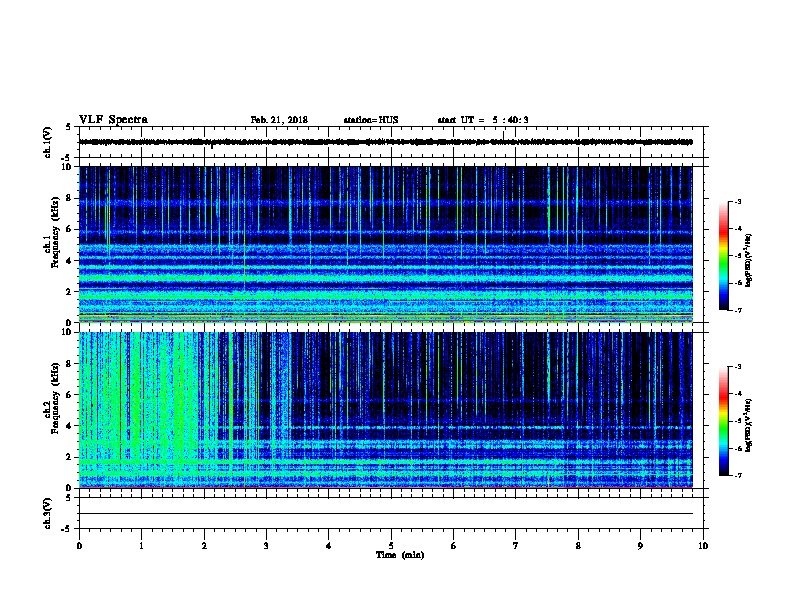The width and height of the screenshot is (792, 612).
Task: Click the "4" kHz tick of ch.1 spectrogram
Action: click(69, 261)
